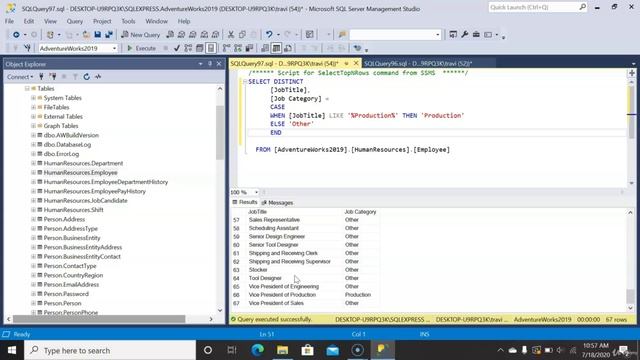640x360 pixels.
Task: Select the Person.Person table
Action: pyautogui.click(x=62, y=303)
